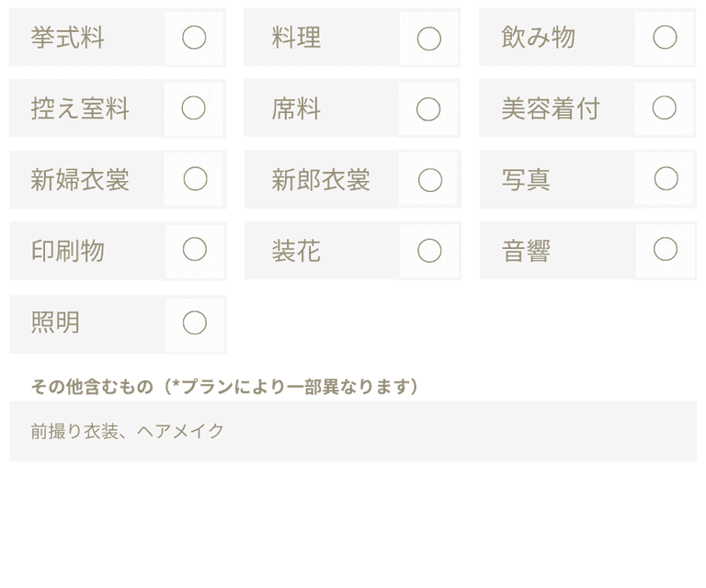Toggle the 飲み物 circle
The image size is (706, 588).
pos(665,38)
